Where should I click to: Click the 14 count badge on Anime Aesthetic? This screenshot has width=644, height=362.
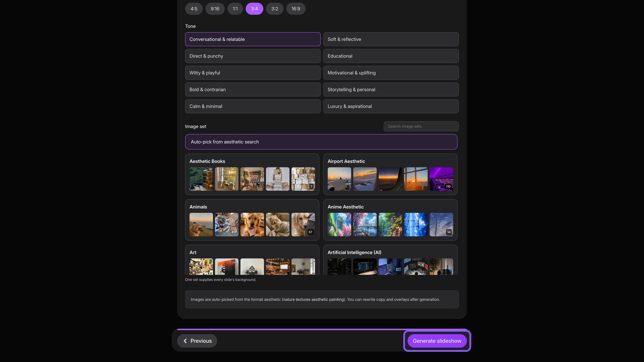449,232
